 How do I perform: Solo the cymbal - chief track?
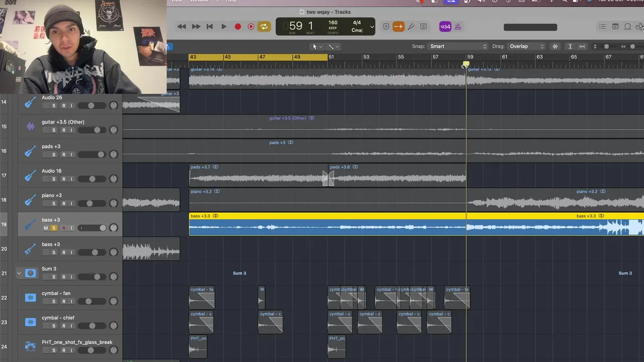pyautogui.click(x=54, y=325)
